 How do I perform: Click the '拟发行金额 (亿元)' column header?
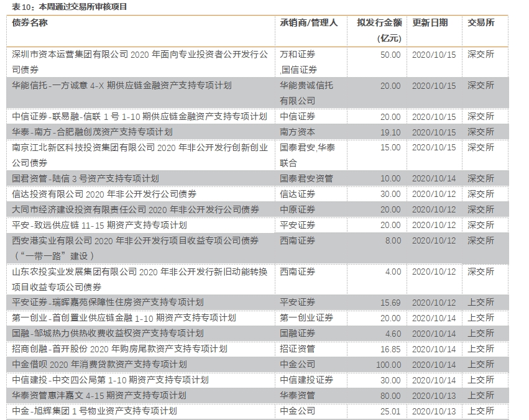379,30
